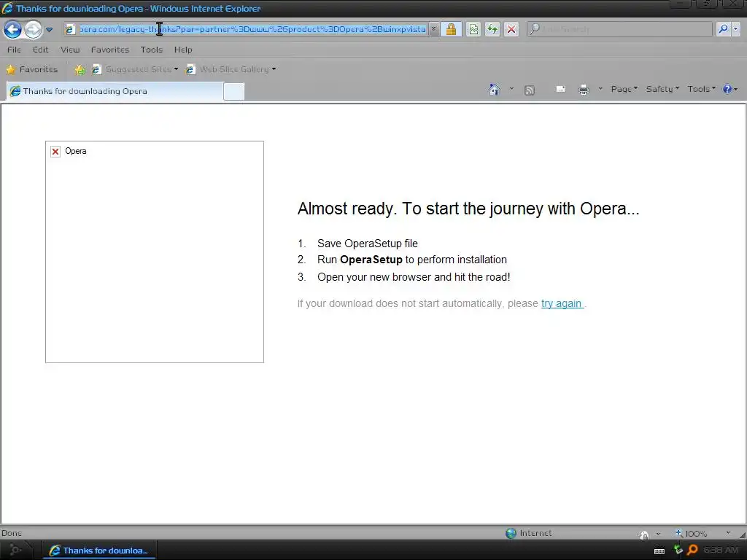
Task: Go back with the Back arrow button
Action: [13, 29]
